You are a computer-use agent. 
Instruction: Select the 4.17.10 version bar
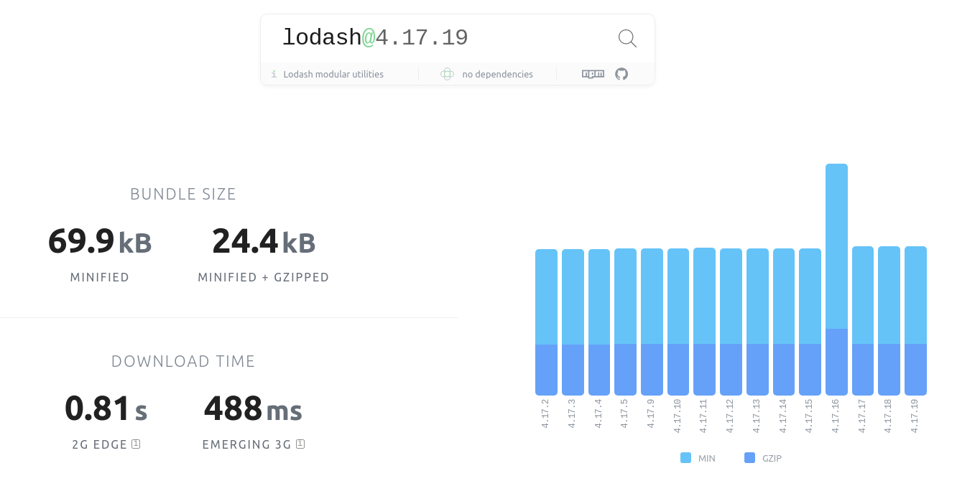678,322
